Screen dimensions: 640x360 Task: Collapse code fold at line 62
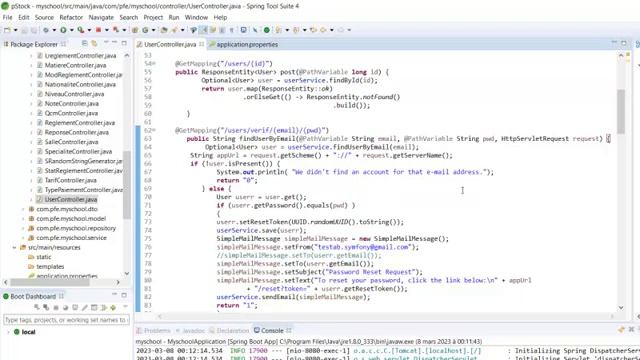tap(154, 130)
